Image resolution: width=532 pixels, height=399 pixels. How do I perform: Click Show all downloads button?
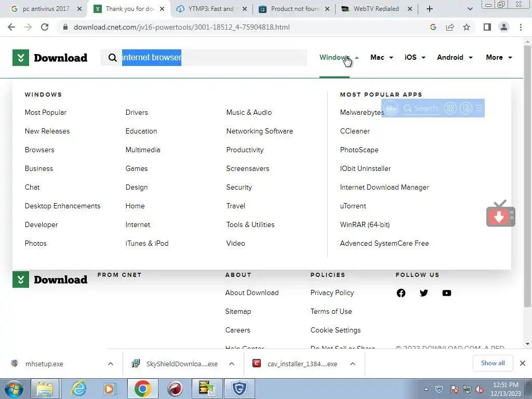point(493,363)
